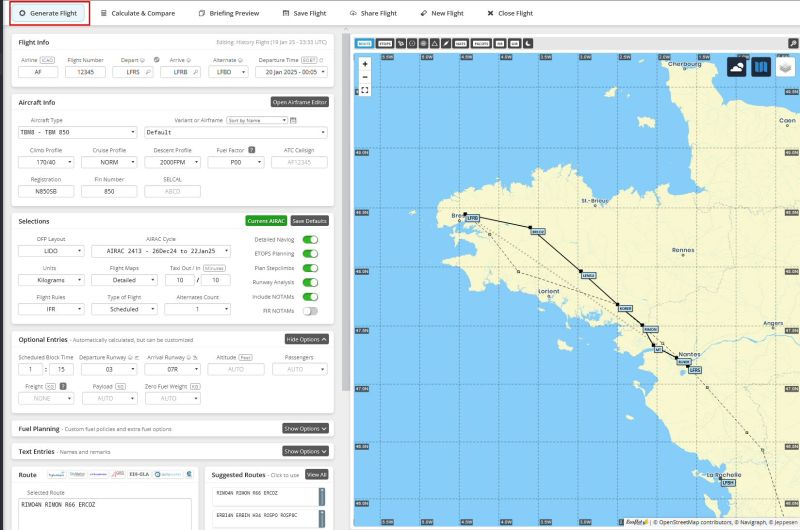Click the Save Defaults button
The image size is (800, 530).
310,221
